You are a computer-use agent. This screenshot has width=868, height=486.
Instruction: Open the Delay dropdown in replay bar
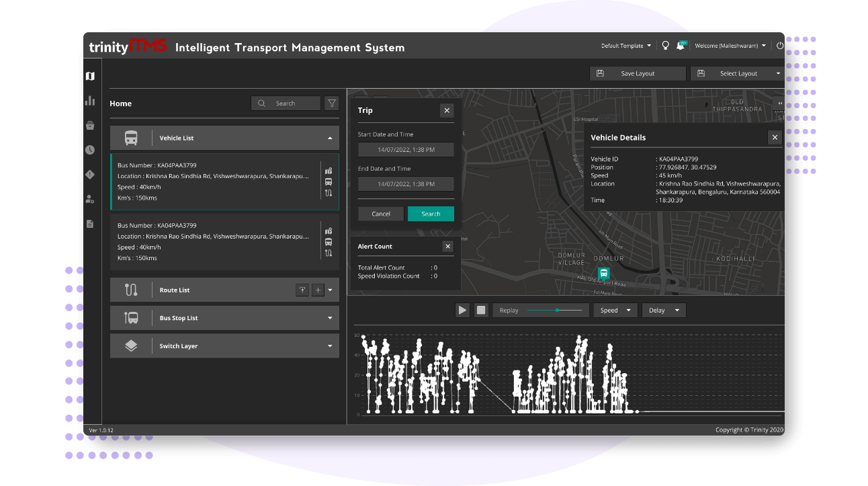point(664,310)
